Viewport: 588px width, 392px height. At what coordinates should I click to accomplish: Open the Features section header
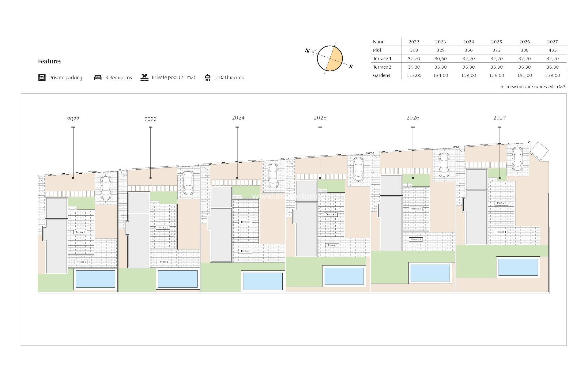point(50,61)
